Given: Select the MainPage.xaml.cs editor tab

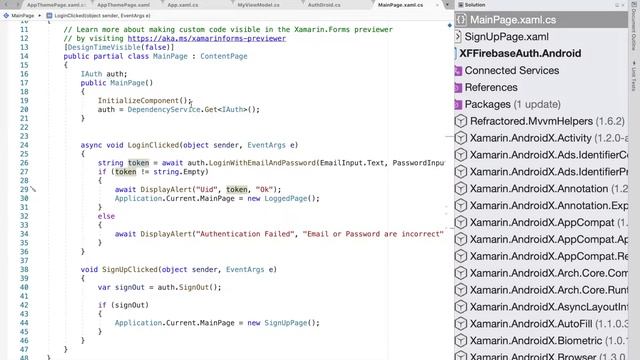Looking at the screenshot, I should coord(400,5).
